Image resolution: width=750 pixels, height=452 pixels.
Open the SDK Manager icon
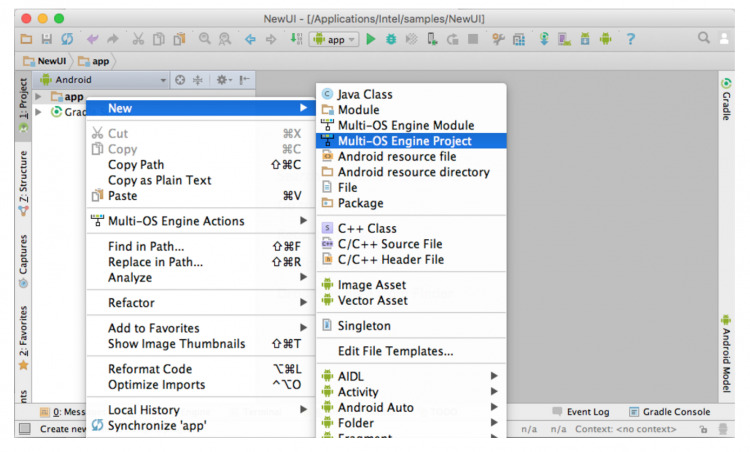click(585, 39)
